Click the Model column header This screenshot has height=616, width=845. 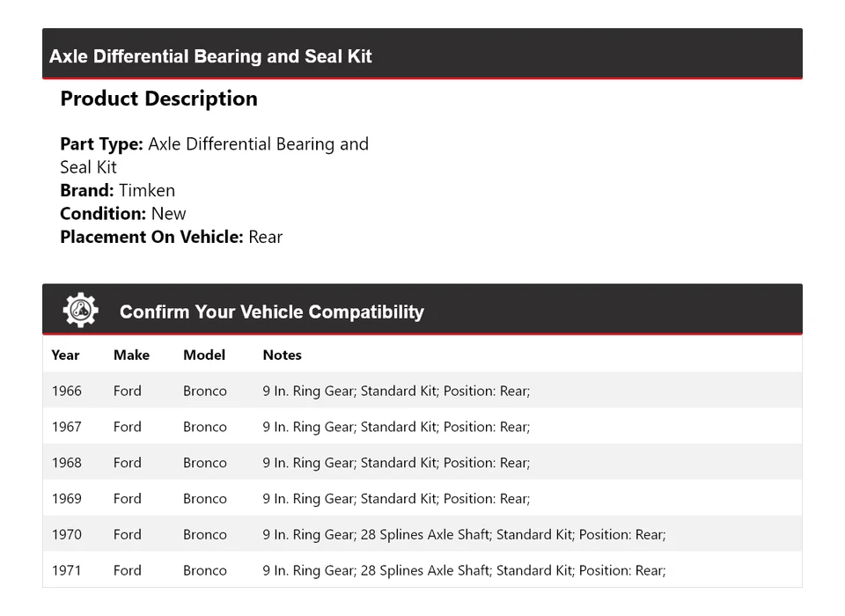coord(204,356)
